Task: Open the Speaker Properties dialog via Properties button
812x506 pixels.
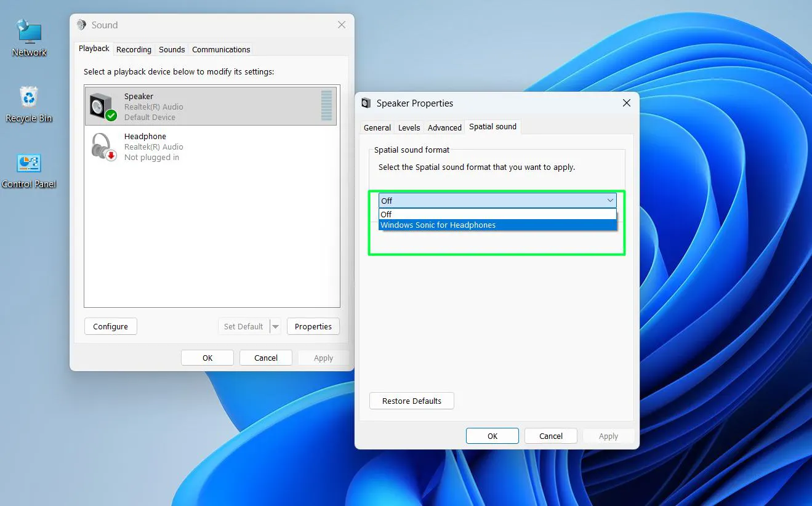Action: click(x=313, y=326)
